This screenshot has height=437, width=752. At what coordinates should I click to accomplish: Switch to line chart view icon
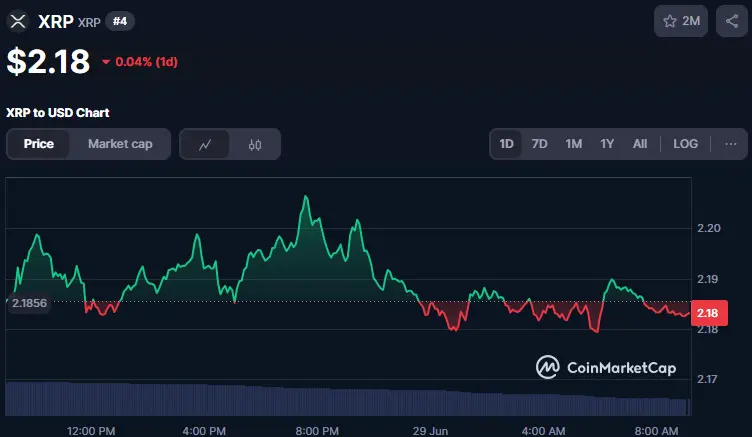205,144
